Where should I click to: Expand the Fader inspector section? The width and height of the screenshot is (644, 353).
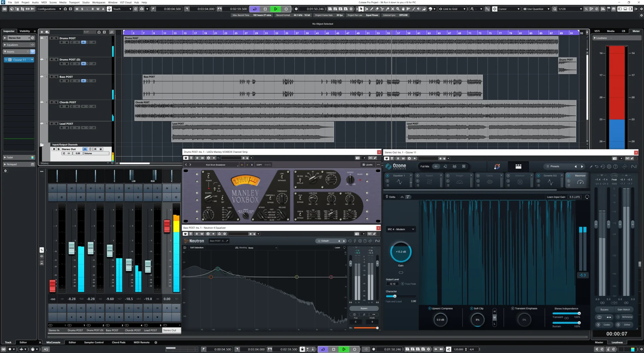pyautogui.click(x=19, y=157)
